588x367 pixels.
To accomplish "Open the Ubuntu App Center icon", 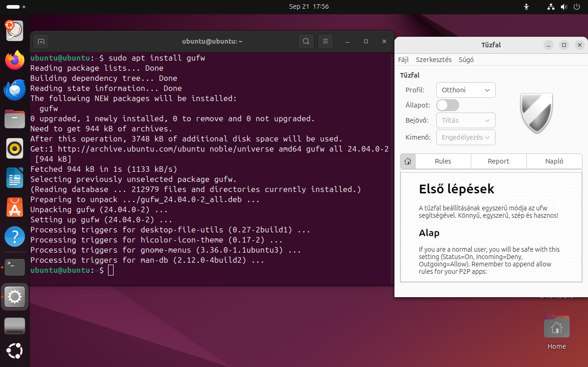I will pyautogui.click(x=15, y=208).
